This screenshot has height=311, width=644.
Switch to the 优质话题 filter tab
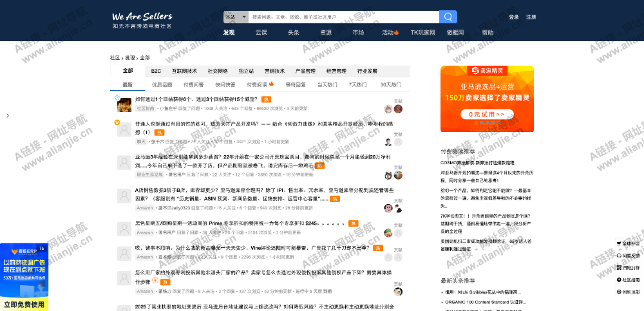tap(162, 84)
